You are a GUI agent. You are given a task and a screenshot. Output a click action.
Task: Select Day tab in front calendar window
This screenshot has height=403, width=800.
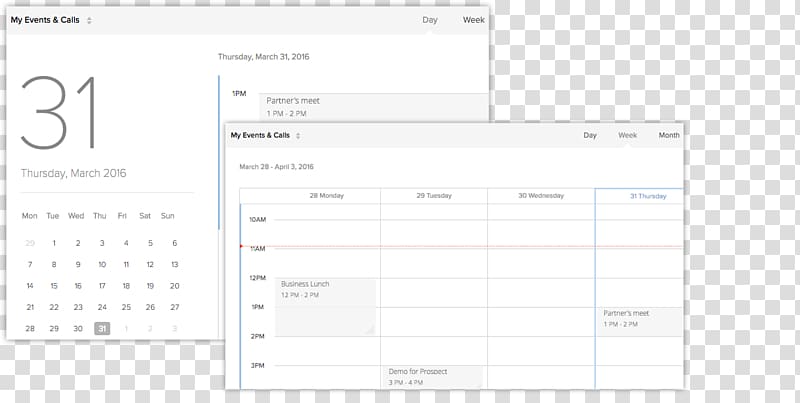(x=590, y=135)
